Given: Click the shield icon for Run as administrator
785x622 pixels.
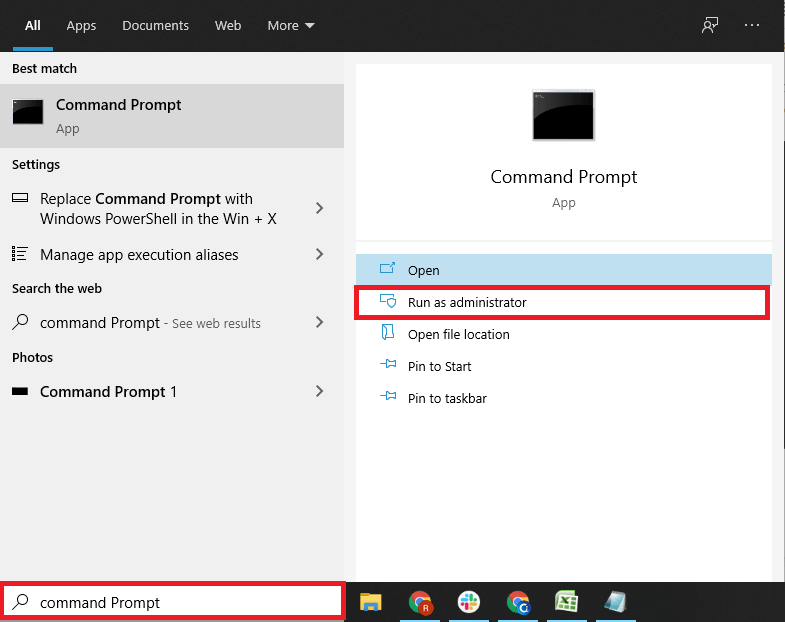Looking at the screenshot, I should tap(388, 300).
